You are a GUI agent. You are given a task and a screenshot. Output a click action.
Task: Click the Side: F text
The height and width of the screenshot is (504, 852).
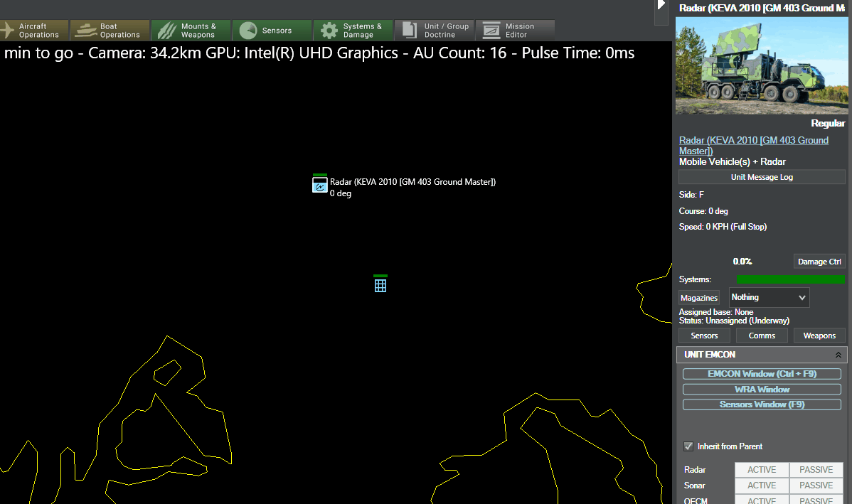(x=691, y=195)
